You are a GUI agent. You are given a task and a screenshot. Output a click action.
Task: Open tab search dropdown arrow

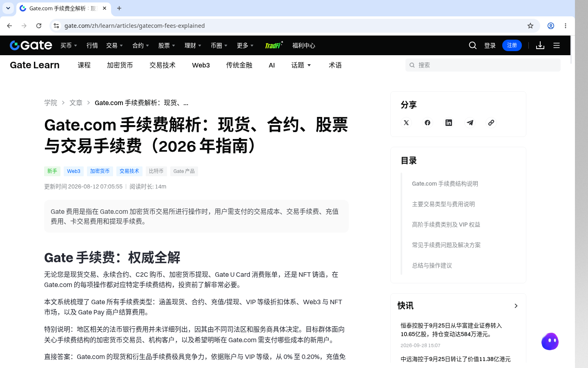(x=8, y=8)
